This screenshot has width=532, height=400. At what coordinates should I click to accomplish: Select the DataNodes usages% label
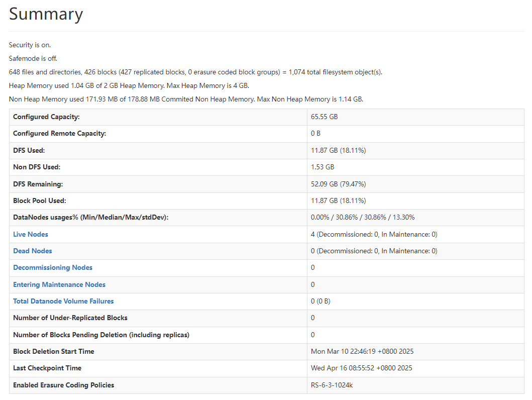[x=91, y=218]
